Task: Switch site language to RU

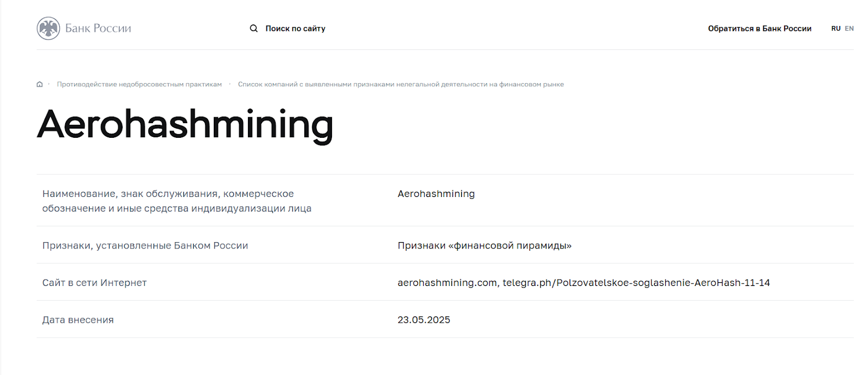Action: (x=835, y=28)
